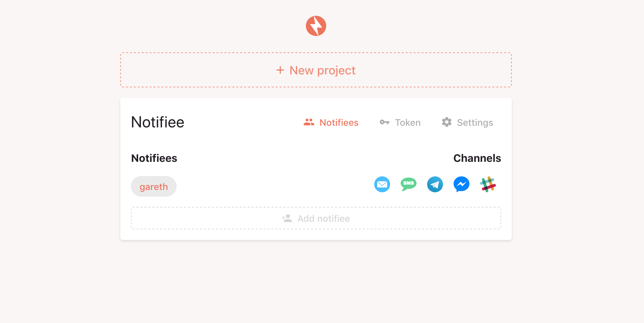Screen dimensions: 644x323
Task: Click the gear icon beside Settings
Action: click(447, 122)
